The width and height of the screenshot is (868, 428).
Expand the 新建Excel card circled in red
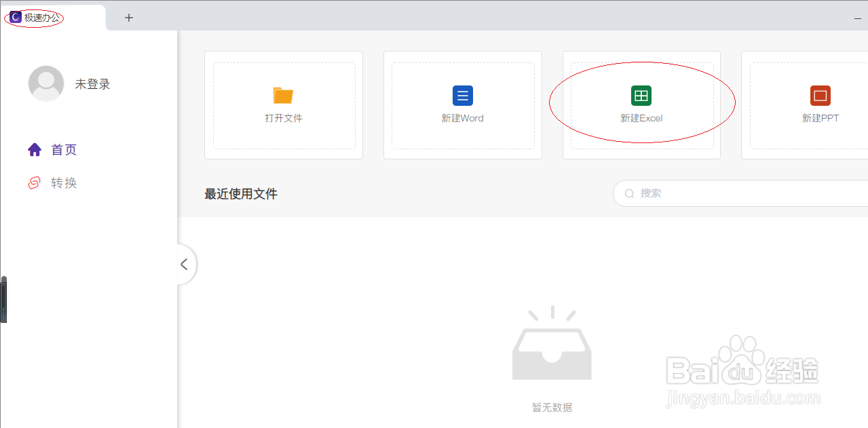point(641,105)
